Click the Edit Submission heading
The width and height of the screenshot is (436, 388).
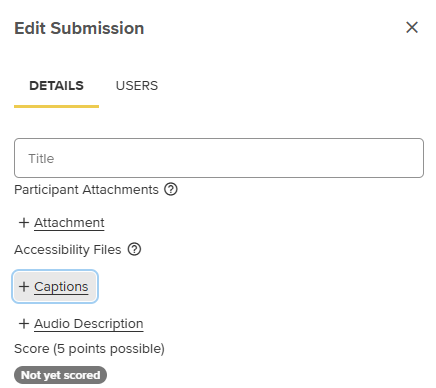79,28
